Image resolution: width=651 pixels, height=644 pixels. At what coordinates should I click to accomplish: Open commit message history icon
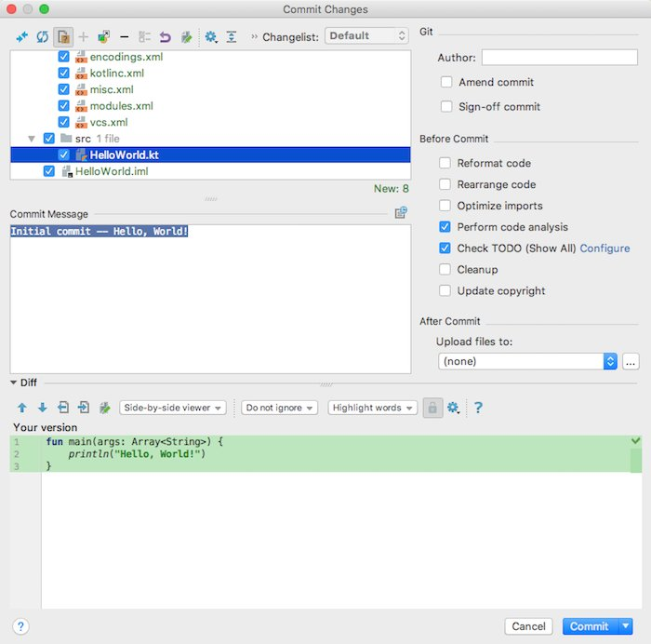coord(401,213)
